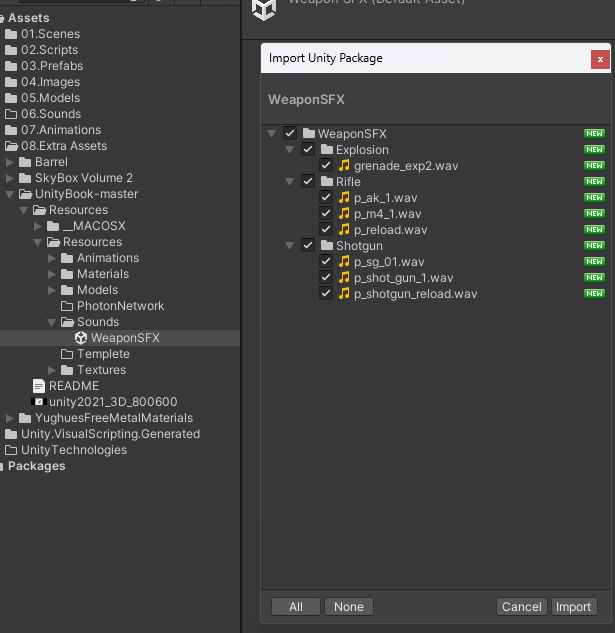The image size is (615, 633).
Task: Uncheck the p_sg_01.wav checkbox
Action: [x=326, y=262]
